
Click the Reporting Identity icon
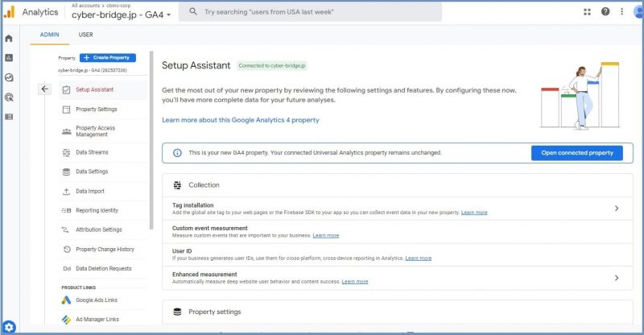pos(66,210)
